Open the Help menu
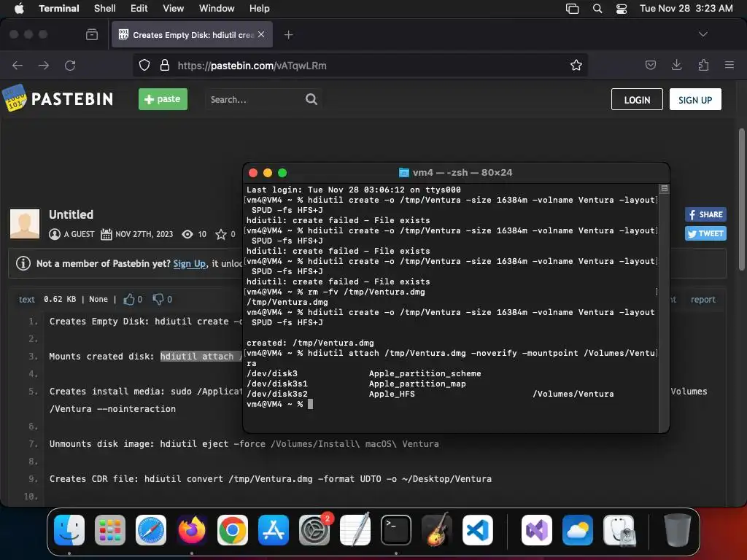Viewport: 747px width, 560px height. (x=259, y=8)
